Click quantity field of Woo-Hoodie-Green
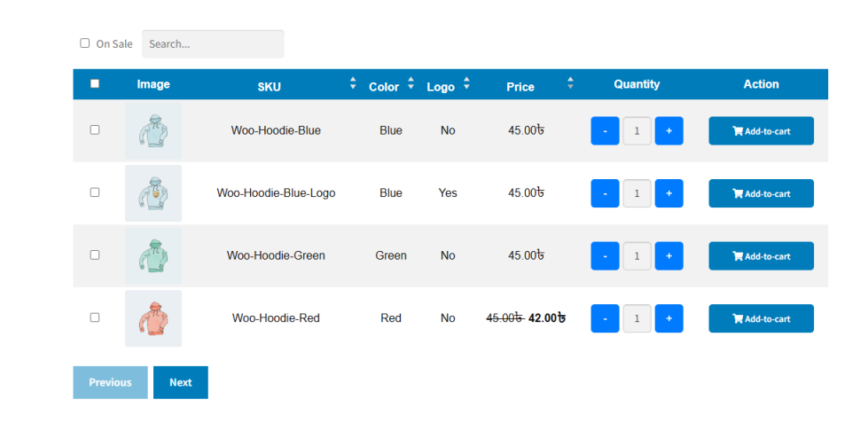Screen dimensions: 868x423 point(637,255)
